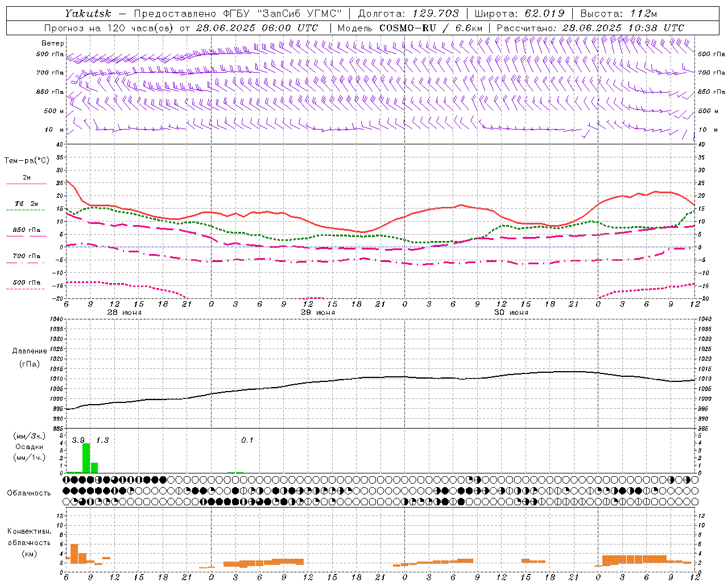The height and width of the screenshot is (582, 728).
Task: Click the Давление pressure panel label
Action: [29, 351]
